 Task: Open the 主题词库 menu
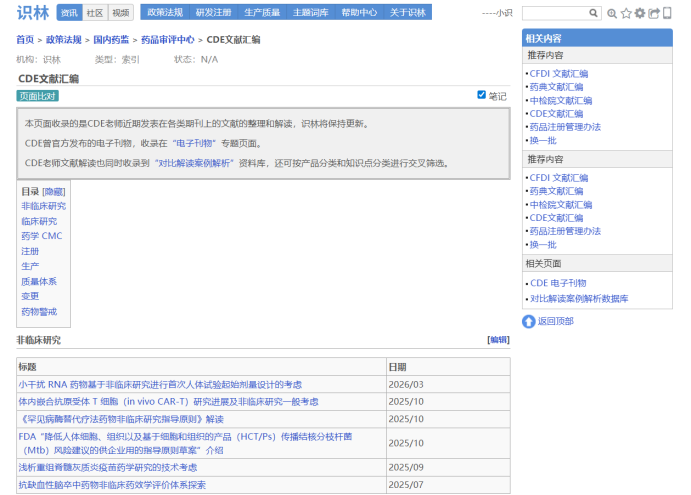(x=310, y=13)
